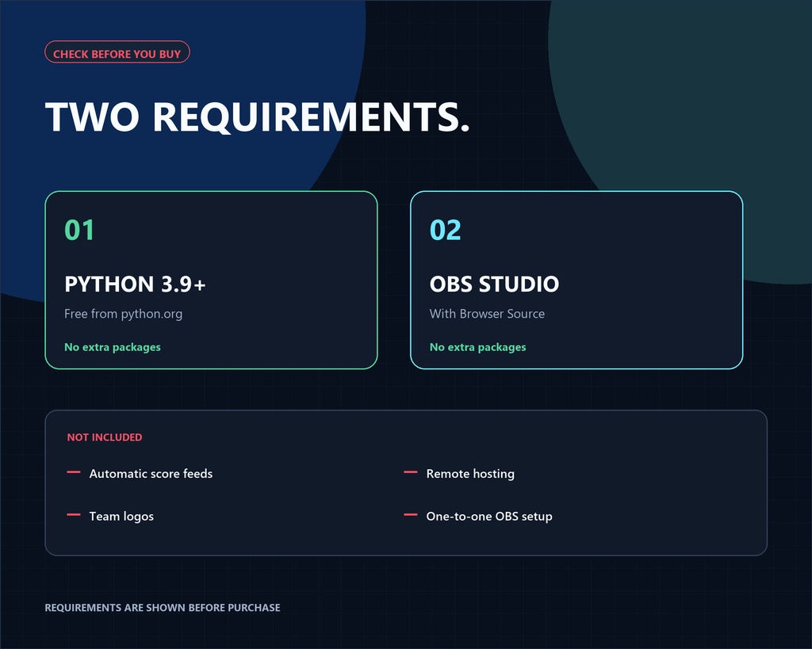This screenshot has height=649, width=812.
Task: Click the red dash beside Remote hosting
Action: (x=411, y=472)
